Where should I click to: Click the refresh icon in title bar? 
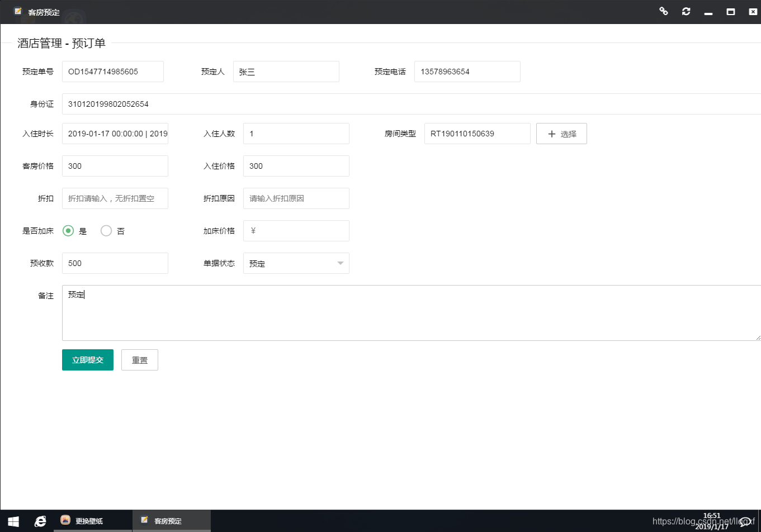point(686,11)
